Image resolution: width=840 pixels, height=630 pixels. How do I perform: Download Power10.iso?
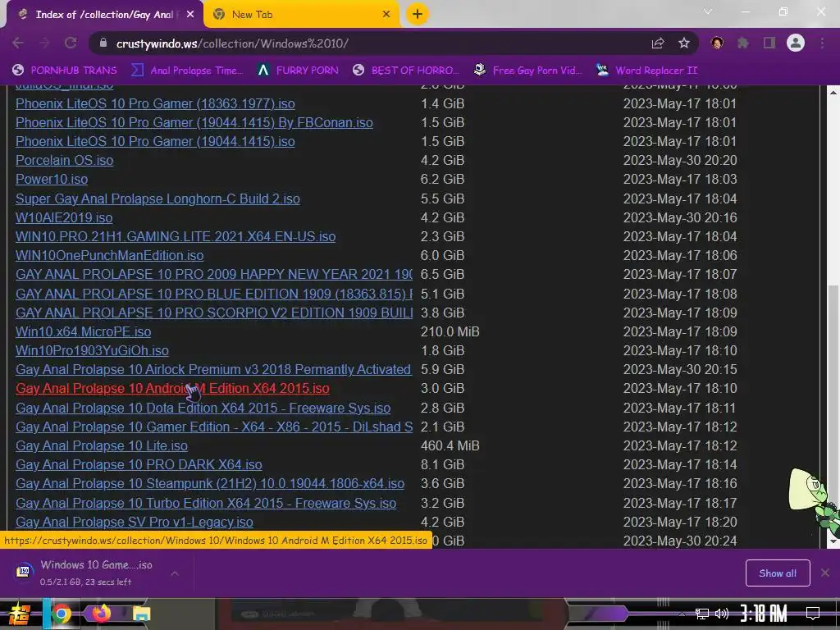pos(52,179)
